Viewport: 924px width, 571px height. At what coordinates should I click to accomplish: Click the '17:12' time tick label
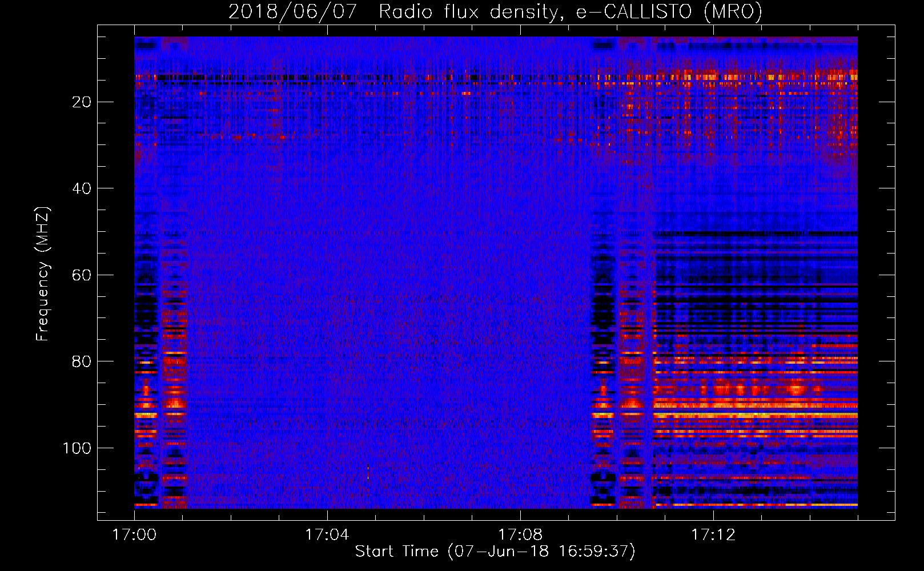pos(713,535)
